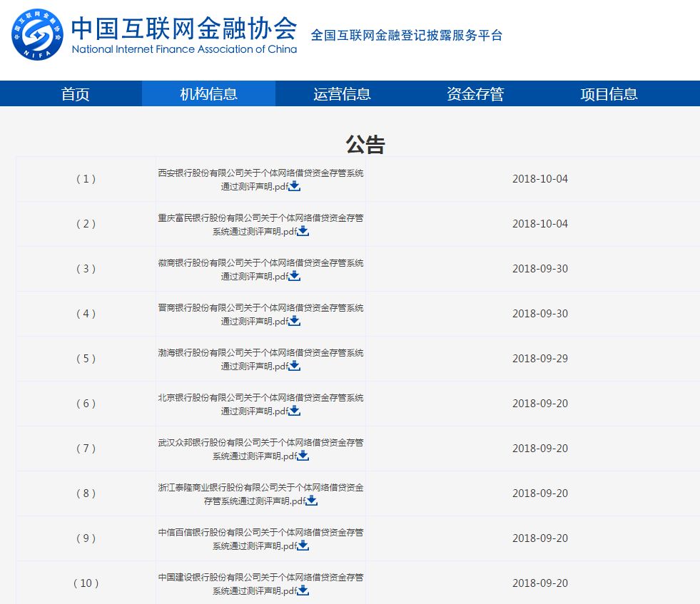Download 晋商银行 statement via its download icon
Screen dimensions: 700x604
[x=295, y=321]
